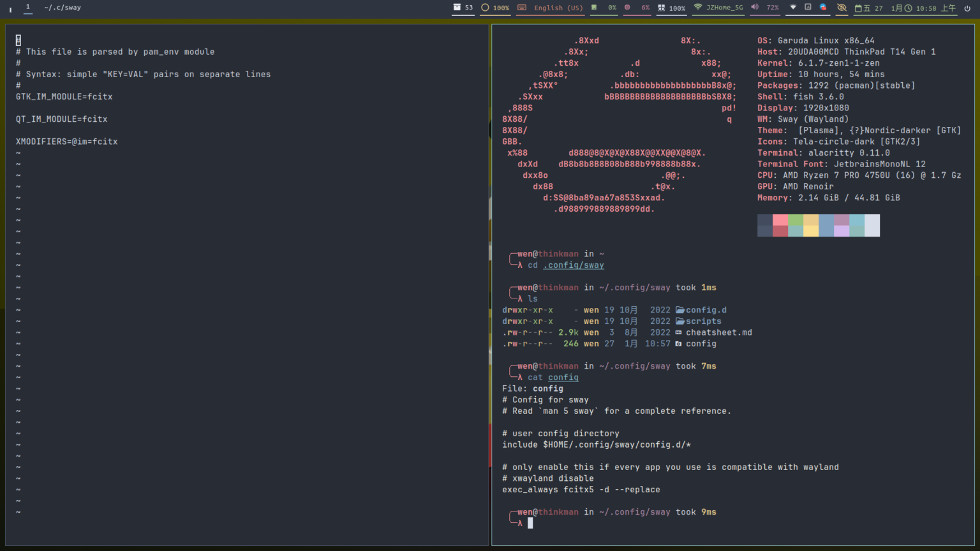Screen dimensions: 980x551
Task: Open the English (US) keyboard layout selector
Action: [550, 8]
